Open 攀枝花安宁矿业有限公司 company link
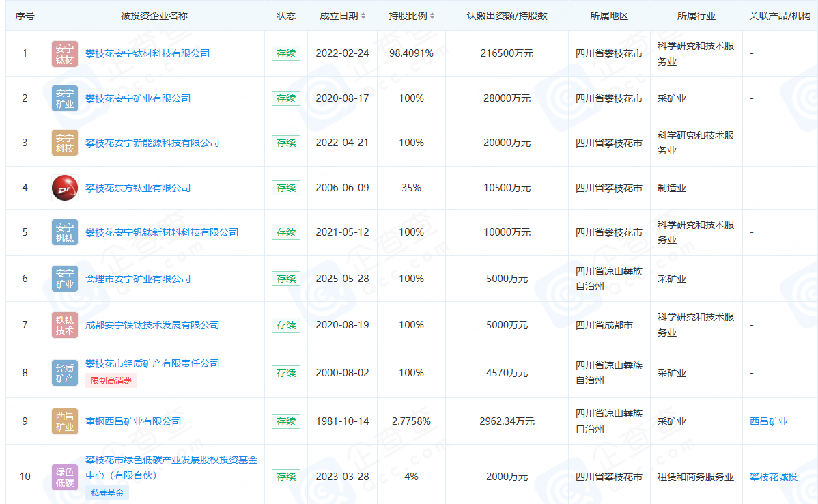 138,98
